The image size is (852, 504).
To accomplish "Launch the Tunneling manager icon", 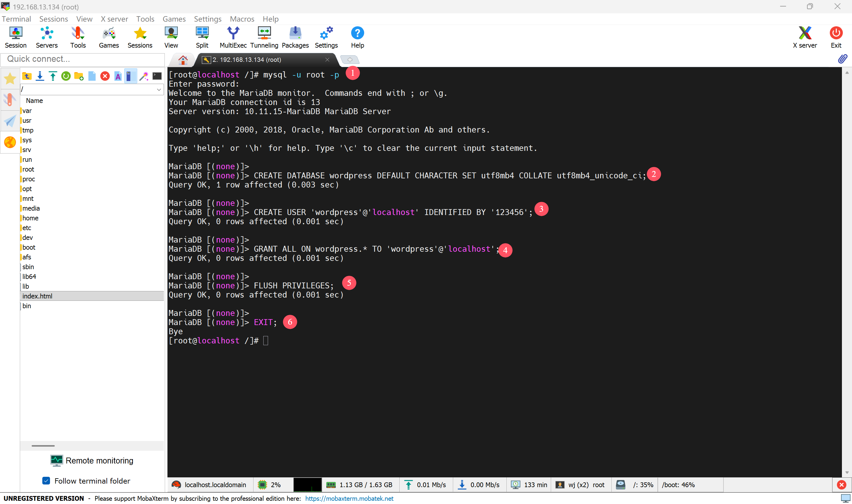I will click(264, 37).
